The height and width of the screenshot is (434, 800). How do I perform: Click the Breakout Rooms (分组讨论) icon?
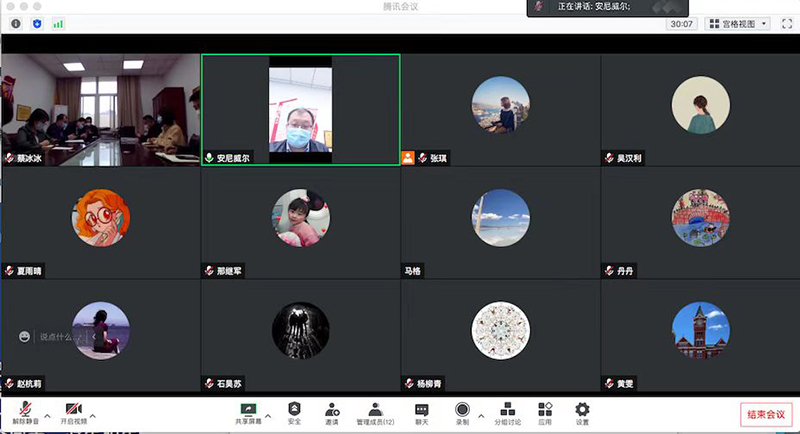tap(508, 410)
